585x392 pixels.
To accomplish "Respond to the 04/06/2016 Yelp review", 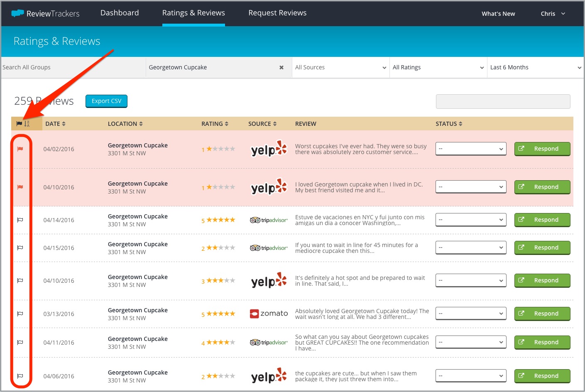I will [542, 376].
